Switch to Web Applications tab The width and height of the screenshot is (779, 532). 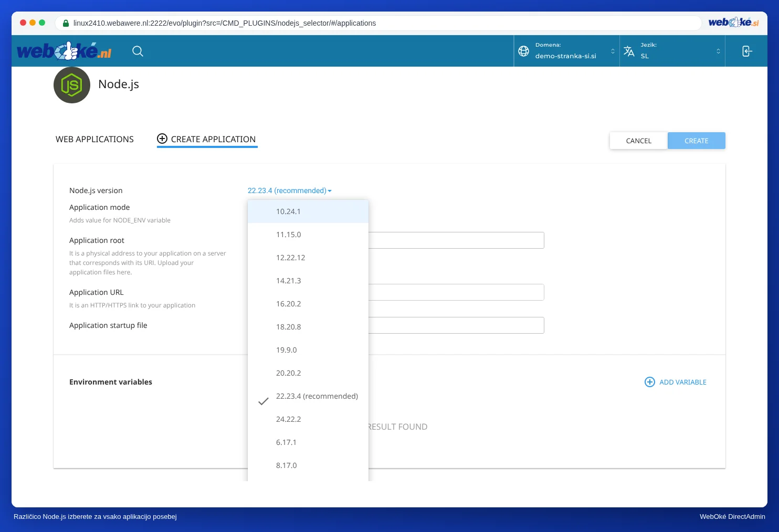[94, 139]
